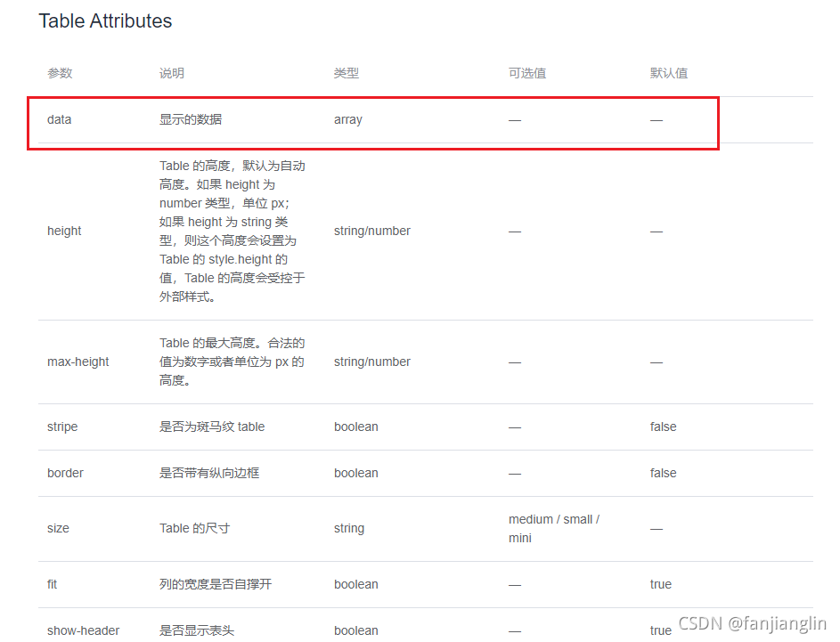Select the border parameter name
Image resolution: width=840 pixels, height=642 pixels.
pos(65,473)
